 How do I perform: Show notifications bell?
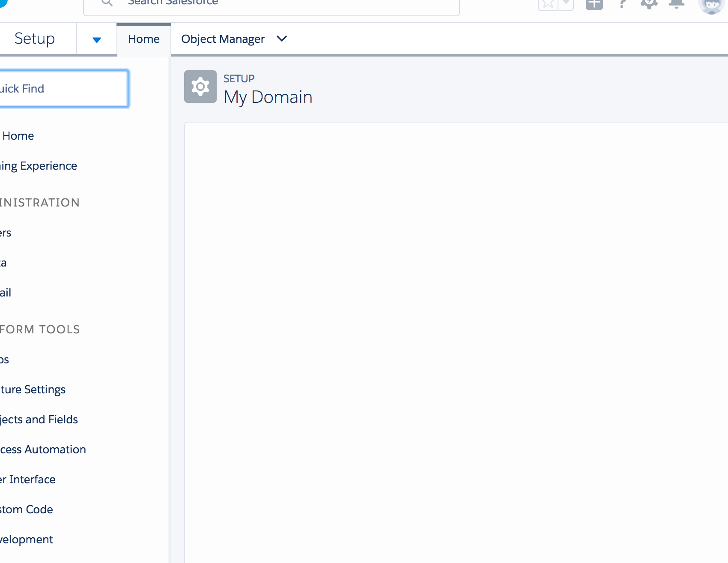[677, 4]
